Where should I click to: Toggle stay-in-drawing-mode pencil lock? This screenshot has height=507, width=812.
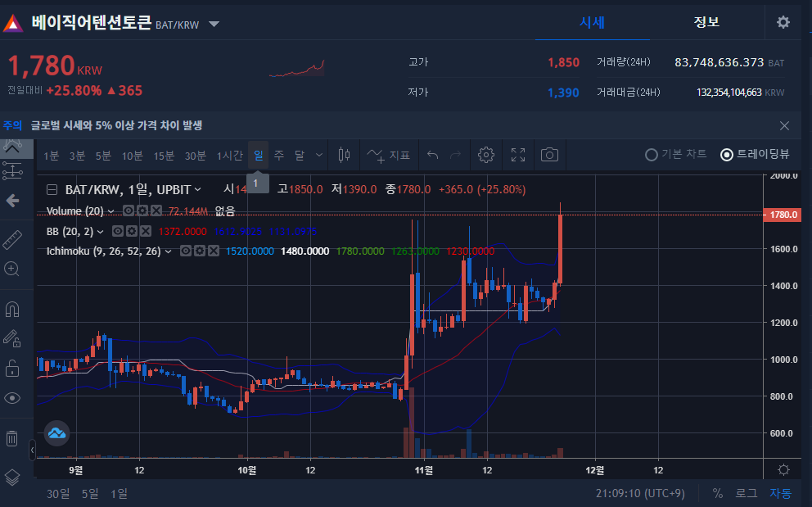click(12, 338)
